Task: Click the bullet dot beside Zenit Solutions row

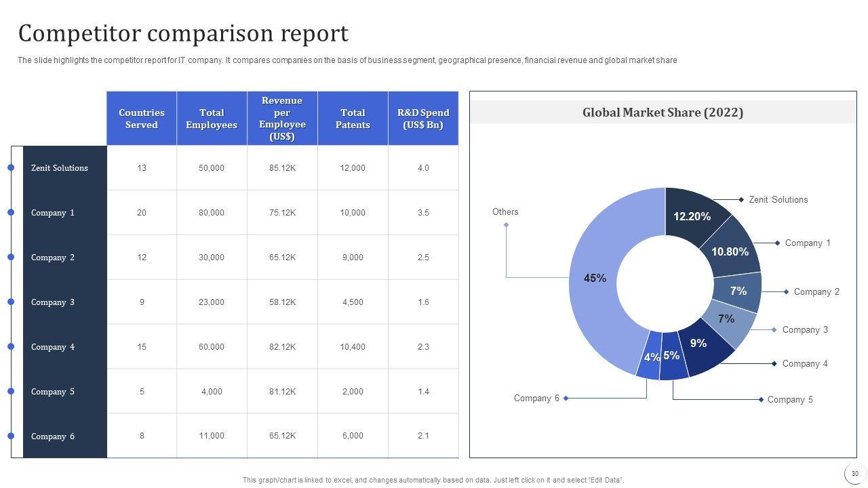Action: [11, 168]
